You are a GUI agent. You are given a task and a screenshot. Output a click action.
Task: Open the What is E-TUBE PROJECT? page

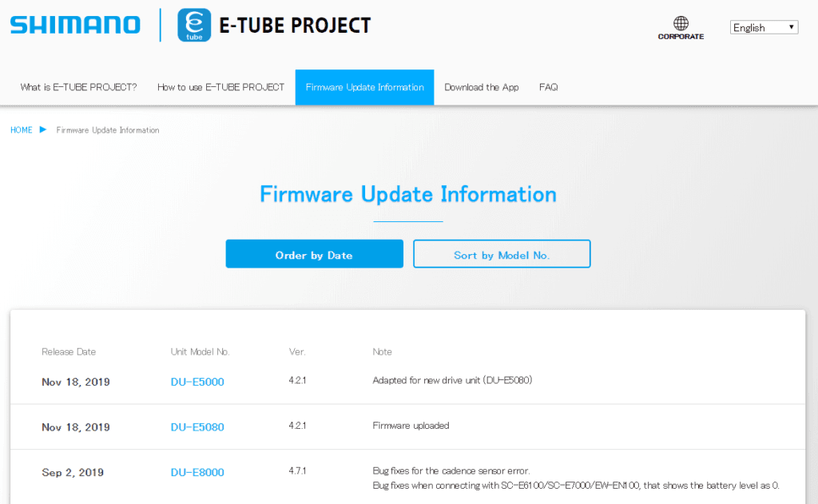tap(78, 86)
